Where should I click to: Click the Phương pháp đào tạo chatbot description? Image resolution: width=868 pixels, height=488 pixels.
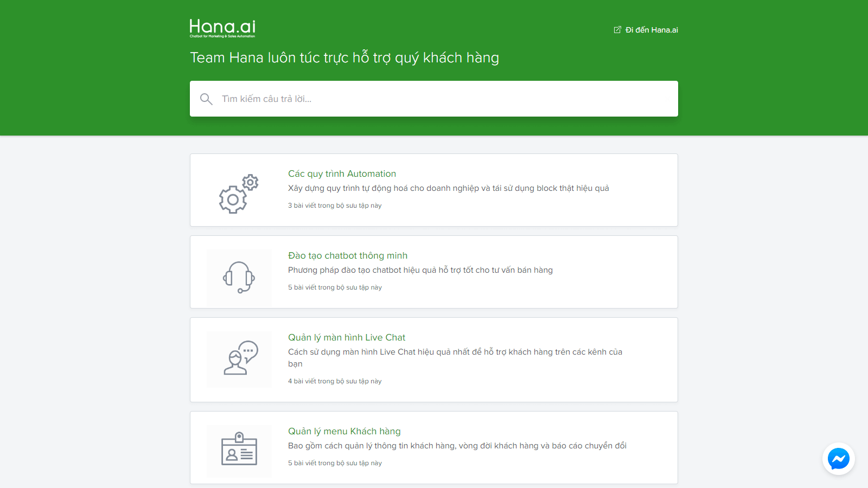(420, 270)
